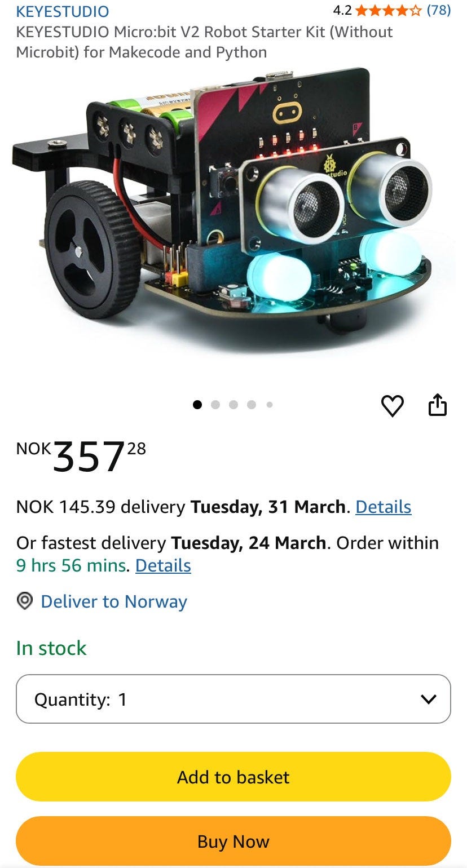Tap Deliver to Norway

click(114, 601)
